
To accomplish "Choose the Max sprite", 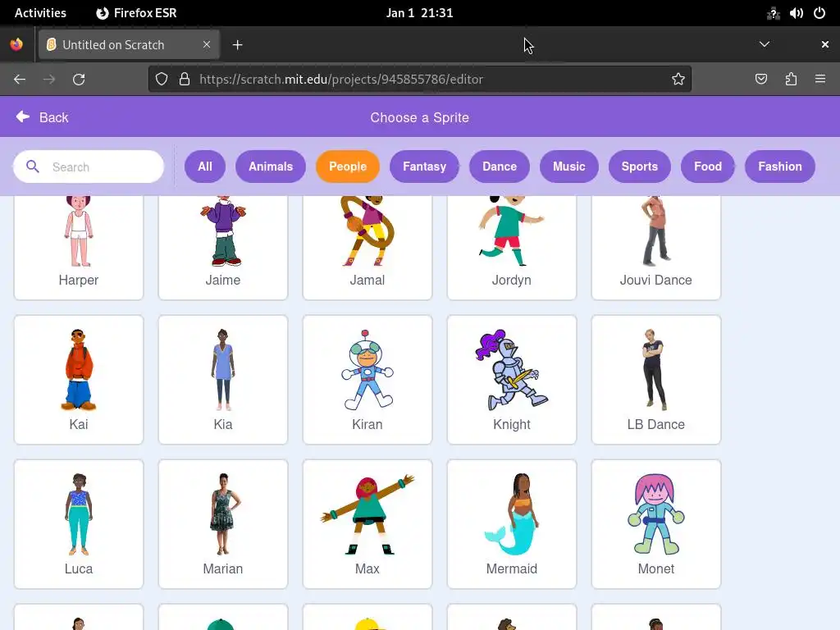I will (x=367, y=524).
